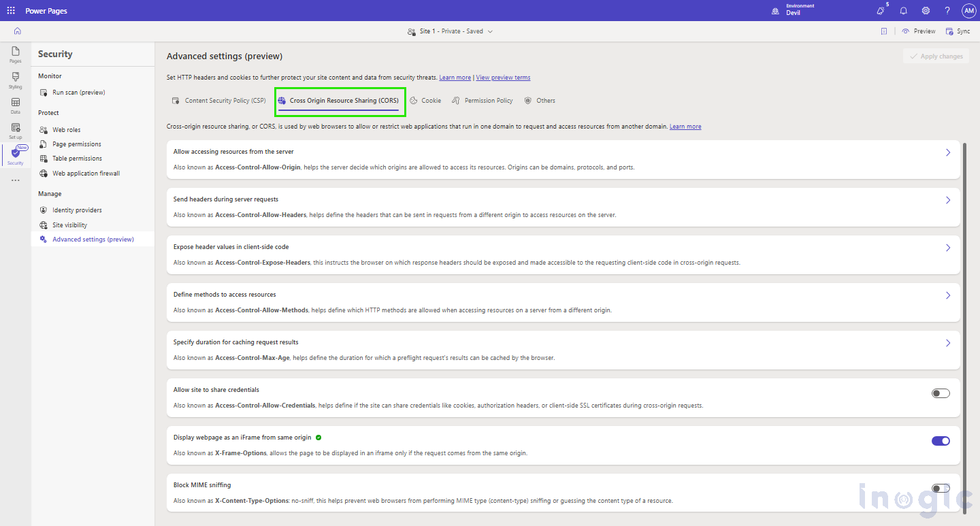
Task: Click green check beside iFrame same origin
Action: pos(318,438)
